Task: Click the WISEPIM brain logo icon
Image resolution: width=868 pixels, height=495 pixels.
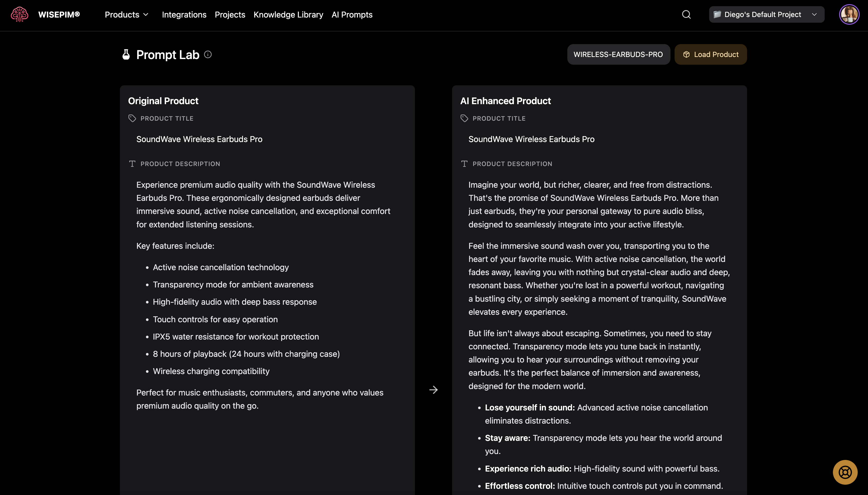Action: (x=19, y=15)
